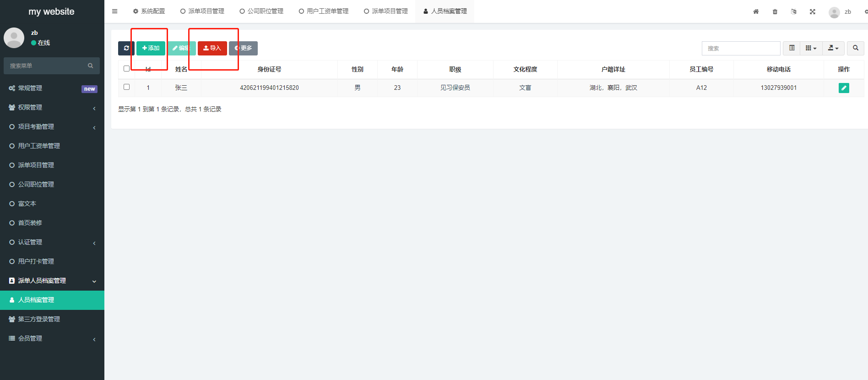Click the ID number 420621199401215820 cell
This screenshot has height=380, width=868.
(x=269, y=88)
